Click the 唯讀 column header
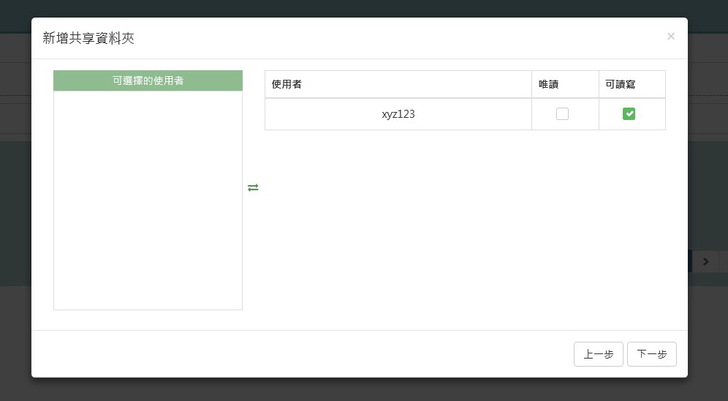 click(548, 84)
